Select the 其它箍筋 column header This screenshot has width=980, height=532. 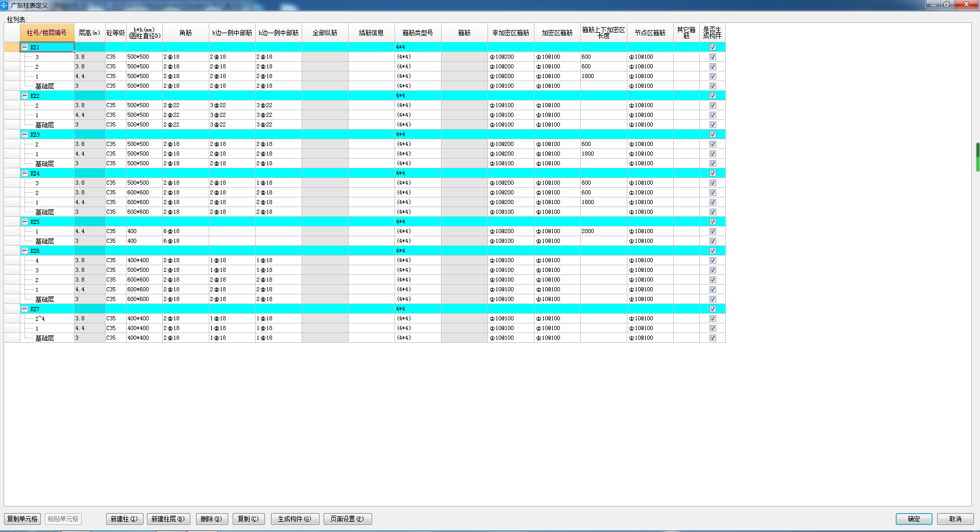(x=687, y=33)
